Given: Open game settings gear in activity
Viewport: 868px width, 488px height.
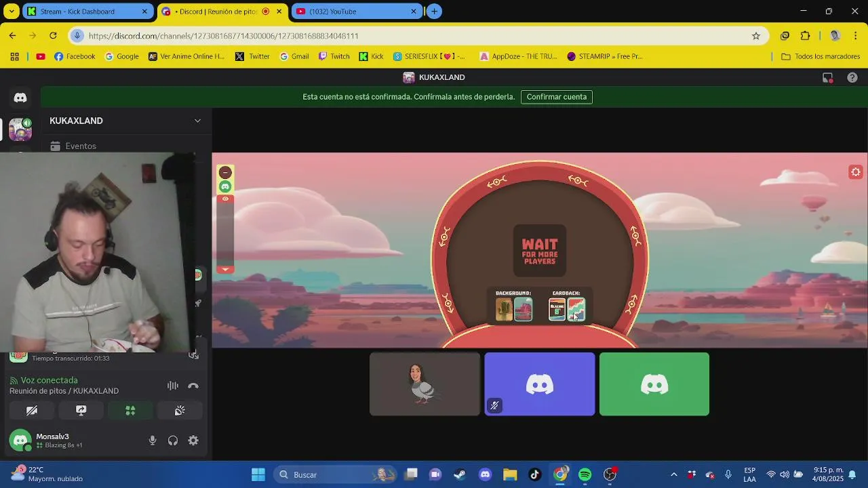Looking at the screenshot, I should pos(856,172).
